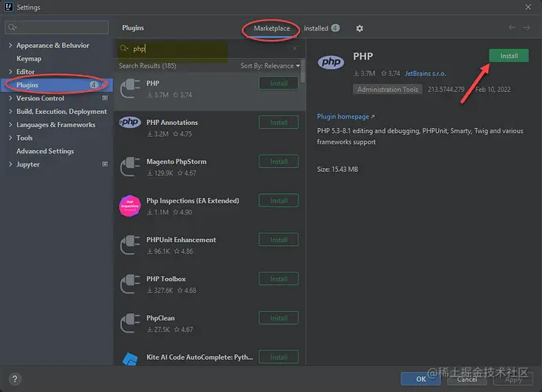
Task: Click the Jupyter project-level icon
Action: [x=104, y=164]
